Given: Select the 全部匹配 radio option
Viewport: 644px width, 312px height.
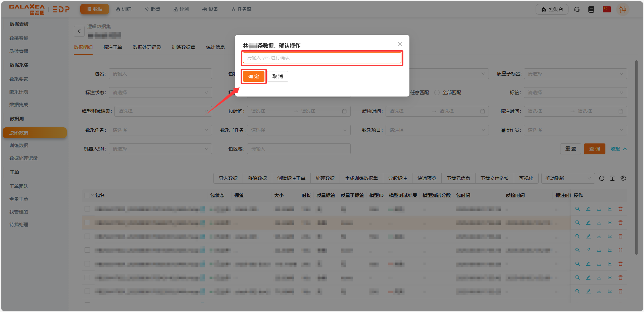Looking at the screenshot, I should [437, 92].
